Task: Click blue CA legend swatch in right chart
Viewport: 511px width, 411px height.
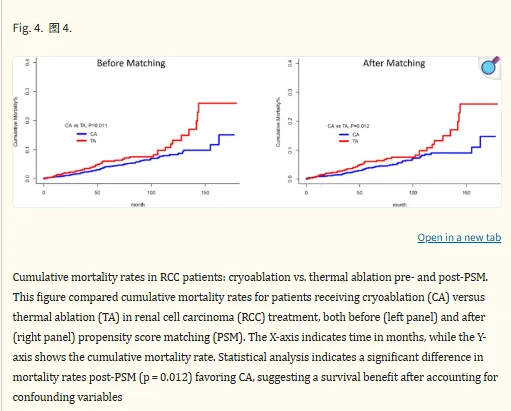Action: pos(344,135)
